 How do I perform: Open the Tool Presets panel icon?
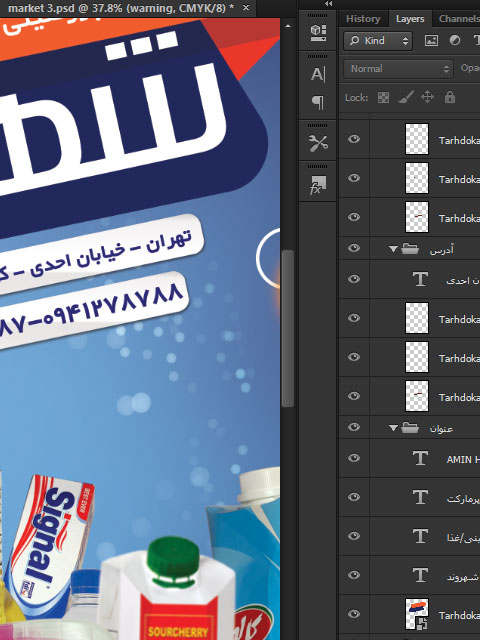click(x=318, y=143)
